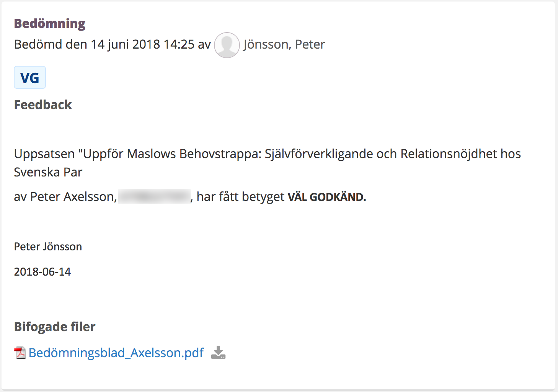Click the bold VÄL GODKÄND text
This screenshot has height=392, width=558.
click(327, 197)
